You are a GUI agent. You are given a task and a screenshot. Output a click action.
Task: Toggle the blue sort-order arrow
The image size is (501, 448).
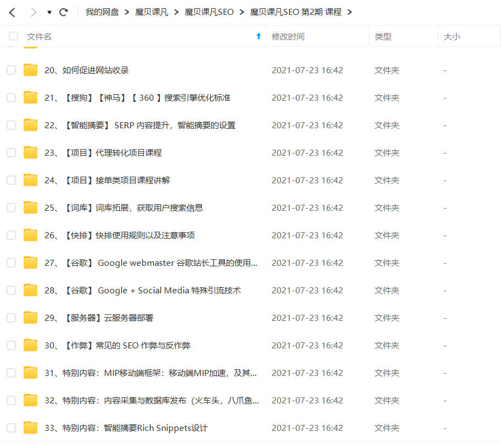(x=258, y=36)
